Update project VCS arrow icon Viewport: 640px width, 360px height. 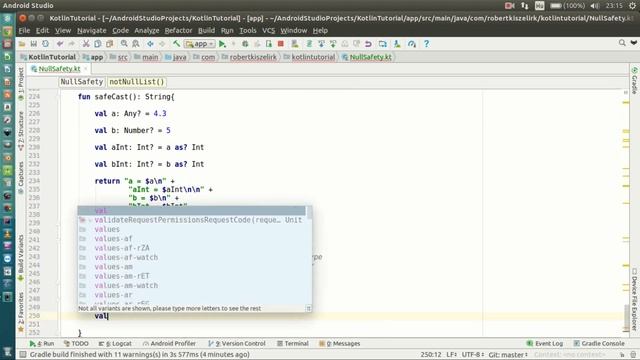tap(321, 44)
